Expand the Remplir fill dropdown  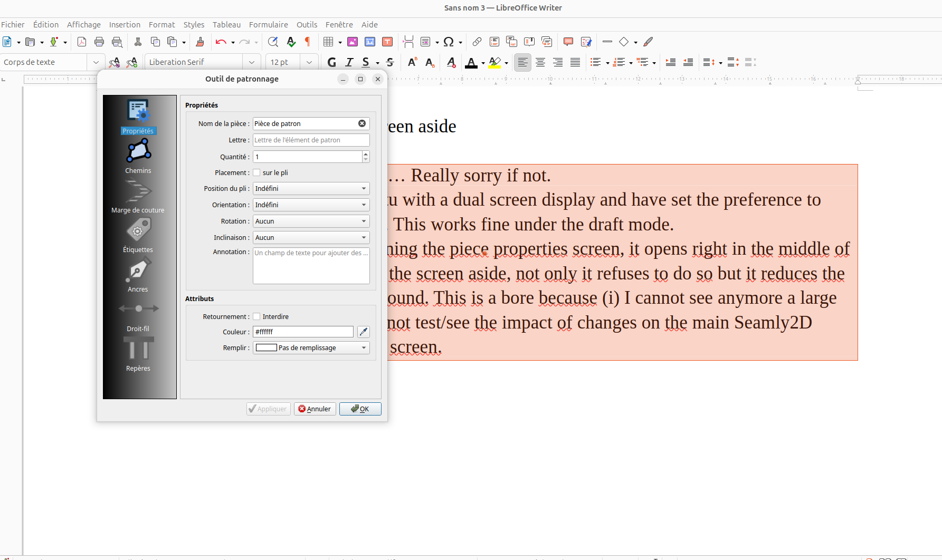[311, 347]
